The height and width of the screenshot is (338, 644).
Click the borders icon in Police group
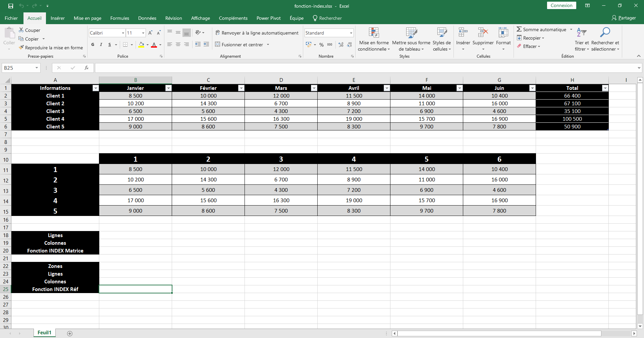[125, 45]
